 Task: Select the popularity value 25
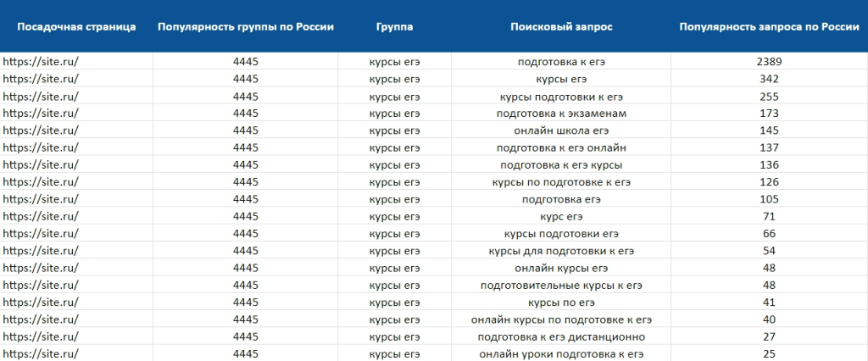(769, 354)
